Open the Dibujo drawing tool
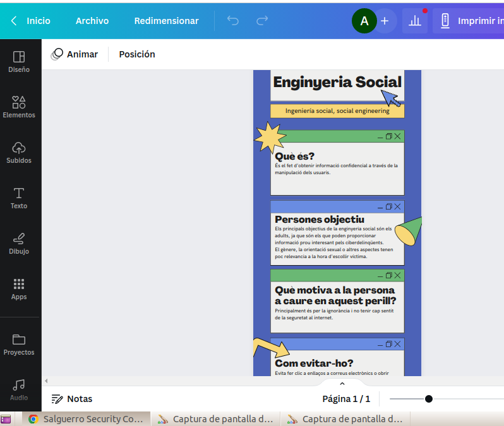Image resolution: width=504 pixels, height=426 pixels. [19, 244]
